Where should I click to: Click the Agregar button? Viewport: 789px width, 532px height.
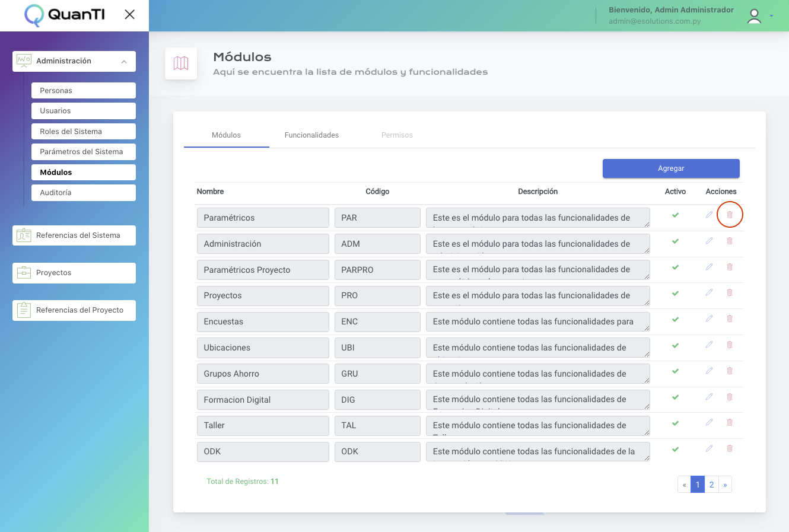(x=671, y=168)
